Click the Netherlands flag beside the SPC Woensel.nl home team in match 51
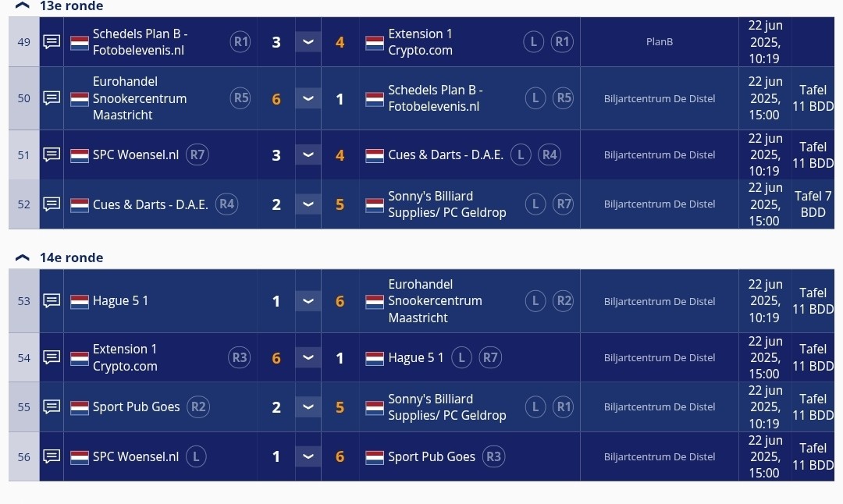843x504 pixels. tap(80, 156)
